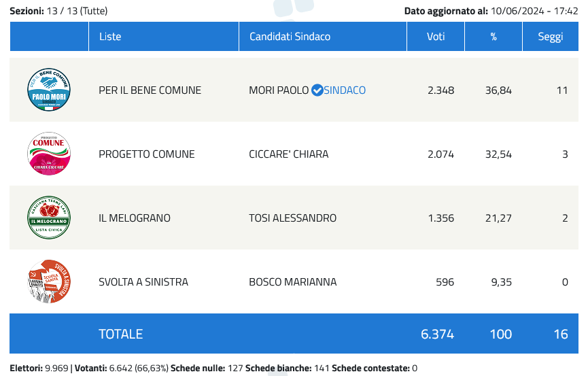Click the Per Il Bene Comune list logo
The height and width of the screenshot is (376, 588).
[49, 90]
